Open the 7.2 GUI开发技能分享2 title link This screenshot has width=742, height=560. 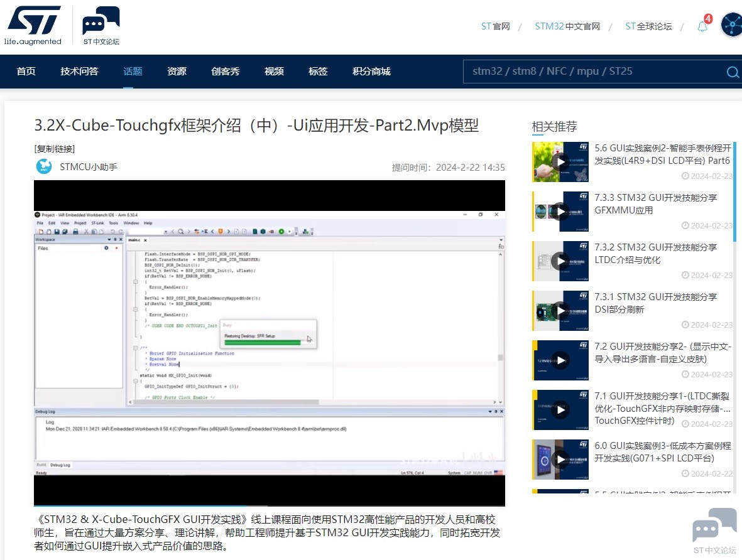662,353
